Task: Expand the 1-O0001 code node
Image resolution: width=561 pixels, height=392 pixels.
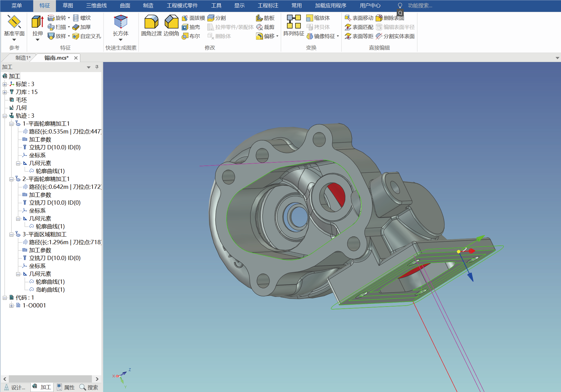Action: (x=12, y=306)
